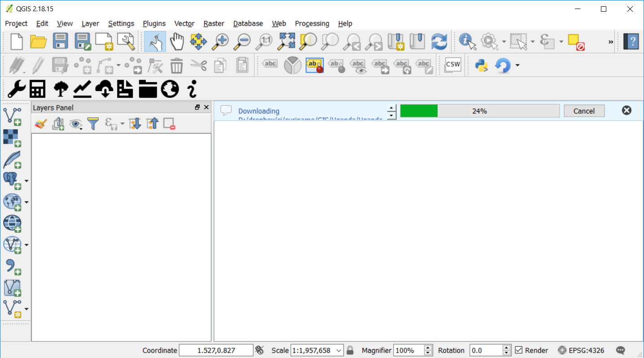Click the Zoom Full extent icon
The height and width of the screenshot is (358, 644).
286,42
